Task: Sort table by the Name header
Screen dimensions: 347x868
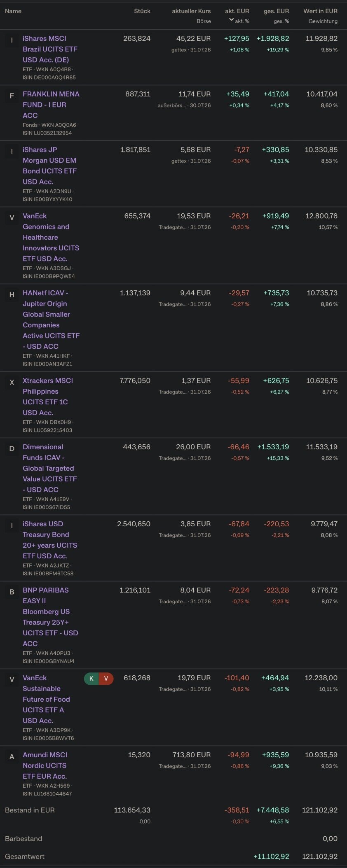Action: pyautogui.click(x=13, y=11)
